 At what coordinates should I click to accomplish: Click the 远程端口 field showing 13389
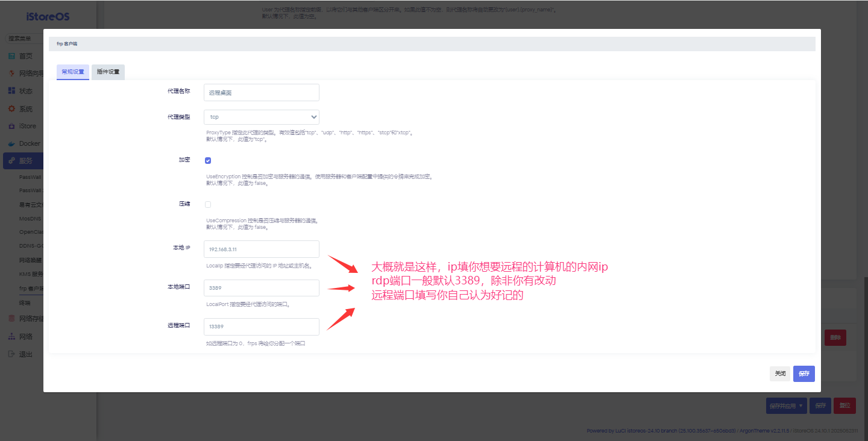pyautogui.click(x=261, y=327)
